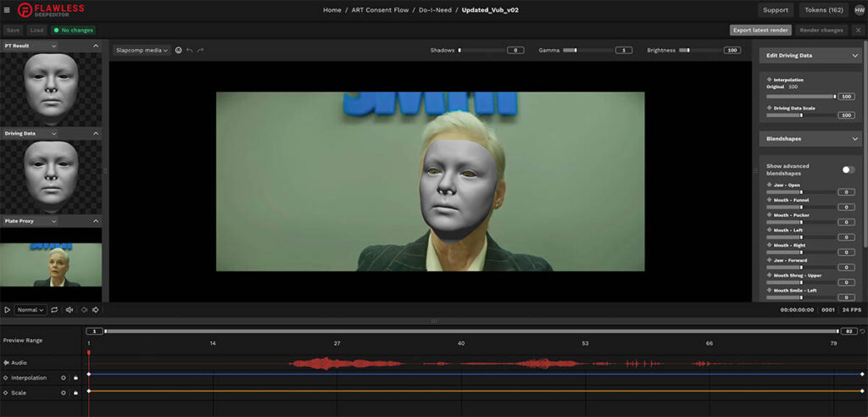Open ART Consent Flow breadcrumb

pos(380,10)
